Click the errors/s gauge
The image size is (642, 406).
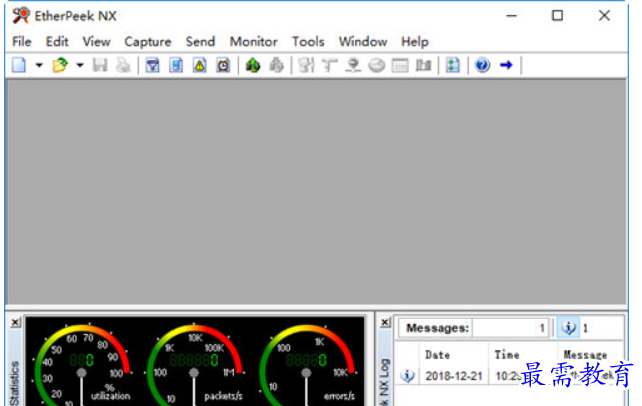307,365
